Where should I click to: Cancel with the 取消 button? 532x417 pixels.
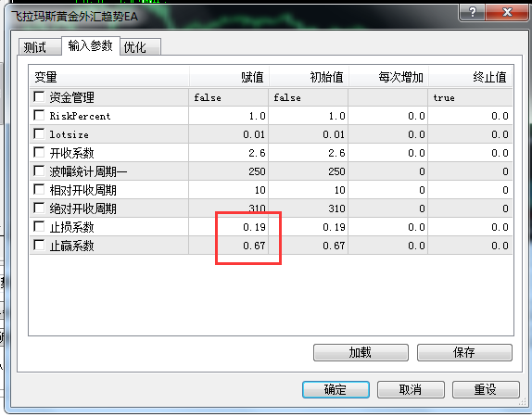411,389
